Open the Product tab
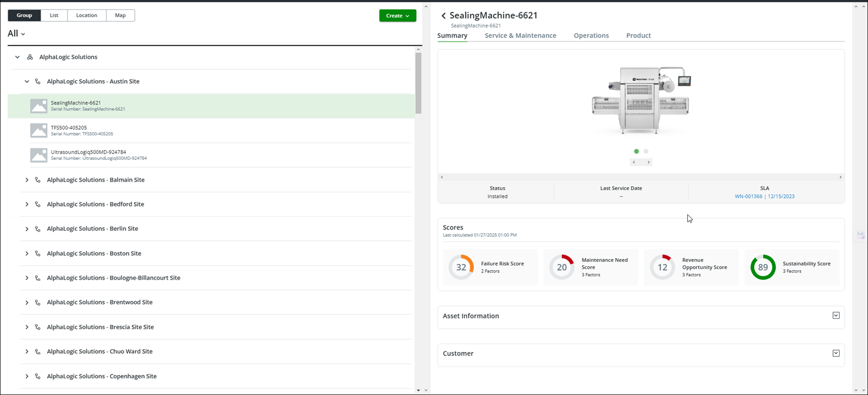This screenshot has height=395, width=868. [x=638, y=36]
